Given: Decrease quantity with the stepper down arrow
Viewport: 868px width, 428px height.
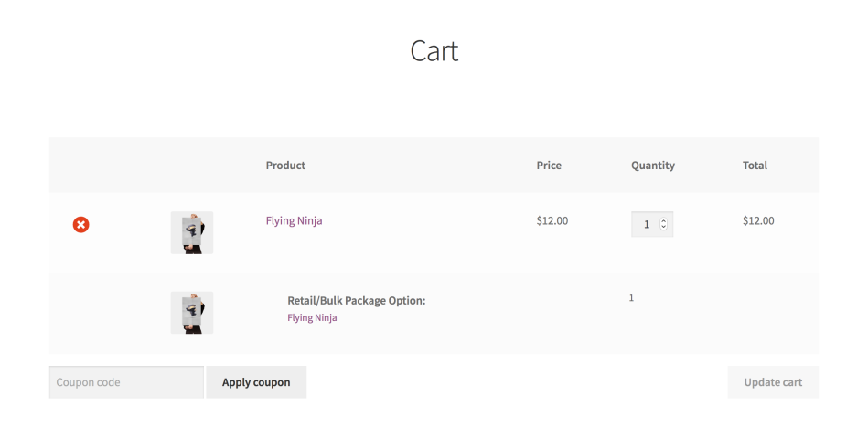Looking at the screenshot, I should (664, 228).
